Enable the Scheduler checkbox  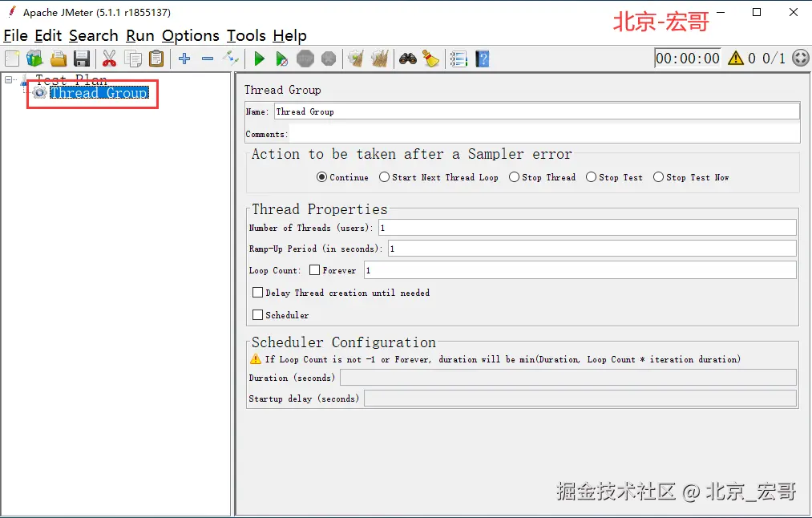[x=257, y=314]
